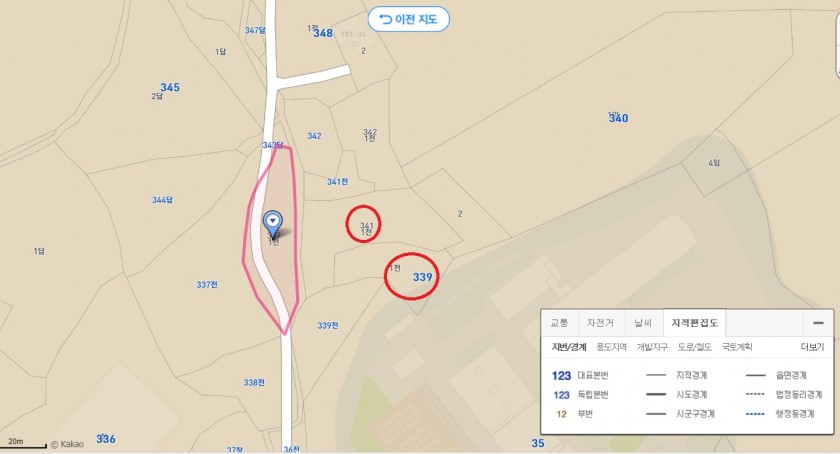The width and height of the screenshot is (840, 454).
Task: Choose the 도로/철도 option
Action: click(694, 347)
